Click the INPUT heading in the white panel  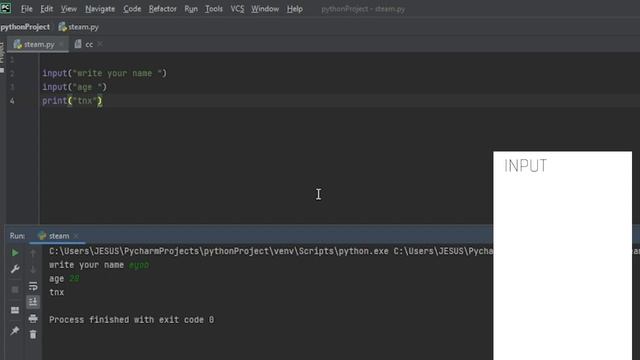click(x=525, y=166)
